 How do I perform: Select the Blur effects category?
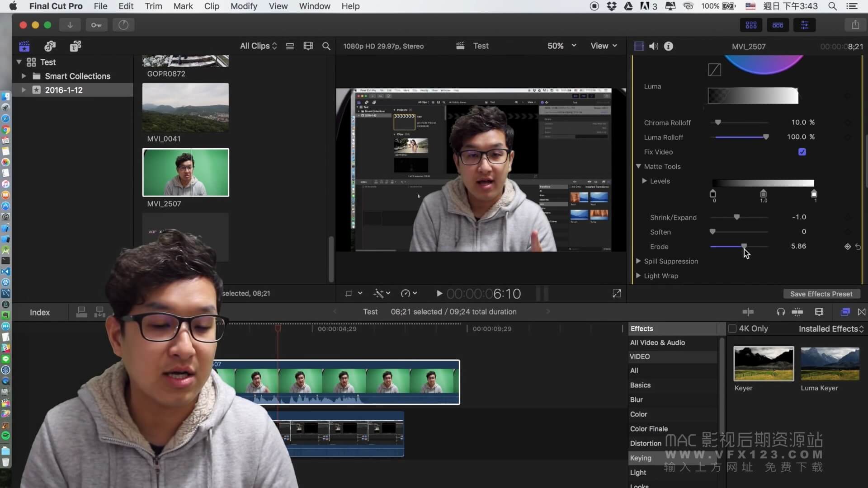(x=637, y=399)
